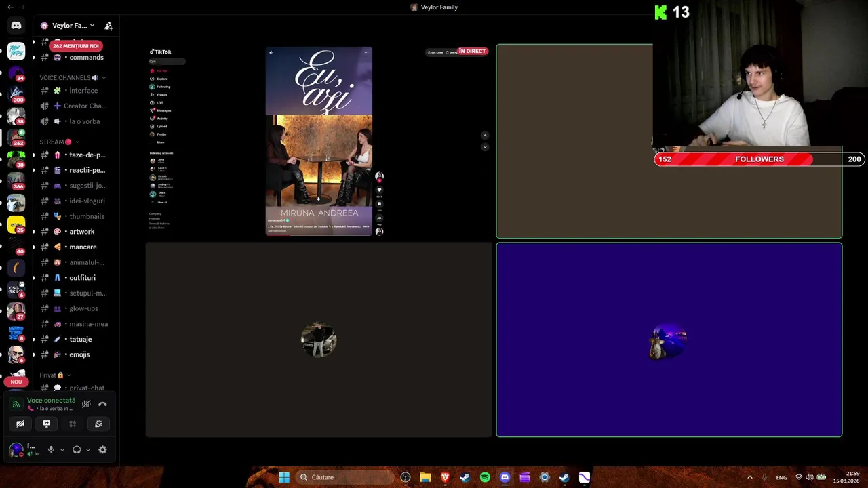Open Spotify from the taskbar
The width and height of the screenshot is (868, 488).
click(x=485, y=477)
